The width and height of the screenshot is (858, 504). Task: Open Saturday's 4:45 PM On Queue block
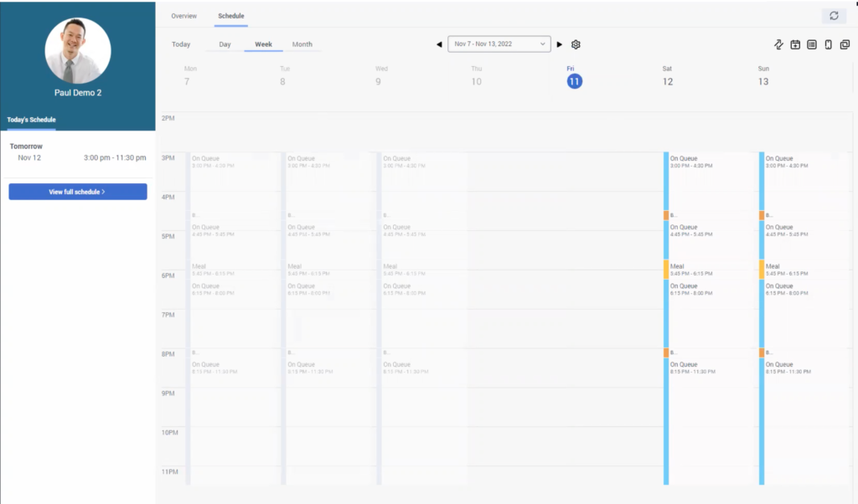coord(709,240)
